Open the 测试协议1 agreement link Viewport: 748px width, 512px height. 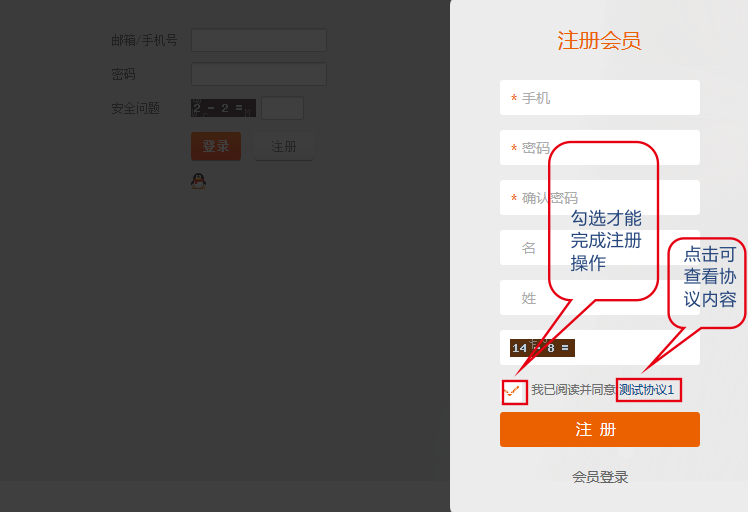(647, 390)
